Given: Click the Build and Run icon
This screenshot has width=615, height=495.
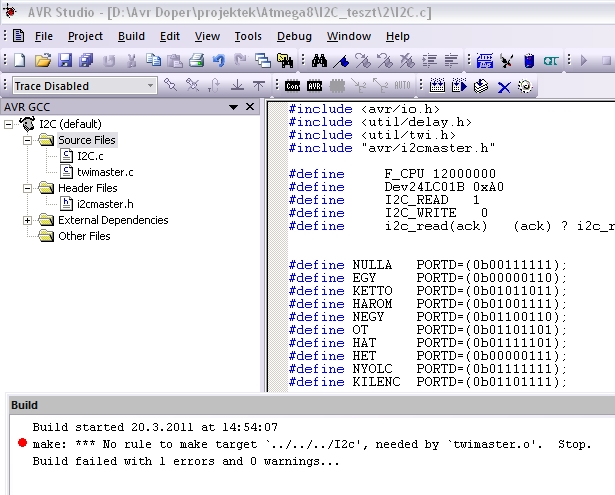Looking at the screenshot, I should (x=459, y=86).
